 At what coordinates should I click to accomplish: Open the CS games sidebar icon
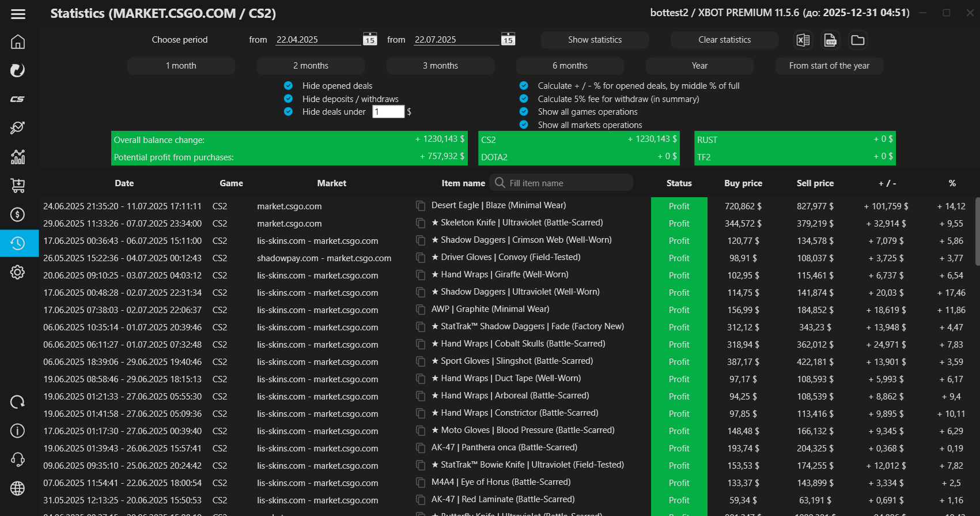[18, 99]
